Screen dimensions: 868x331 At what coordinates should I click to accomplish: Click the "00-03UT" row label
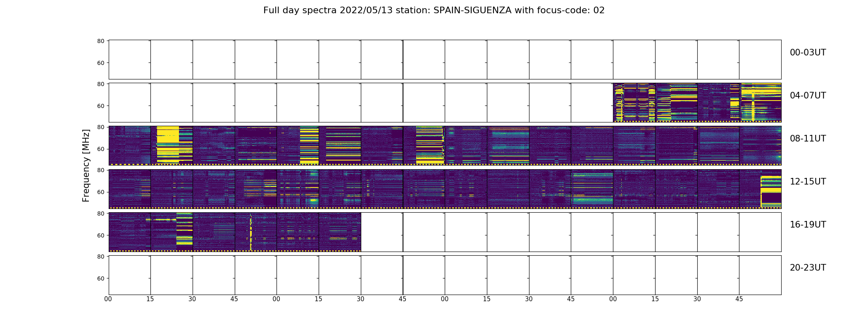click(x=808, y=53)
